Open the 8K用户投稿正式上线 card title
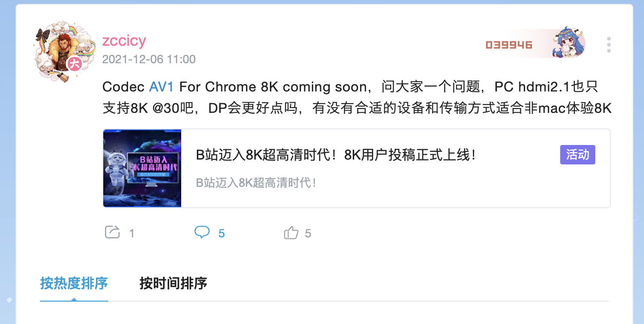Screen dimensions: 644x324 336,156
